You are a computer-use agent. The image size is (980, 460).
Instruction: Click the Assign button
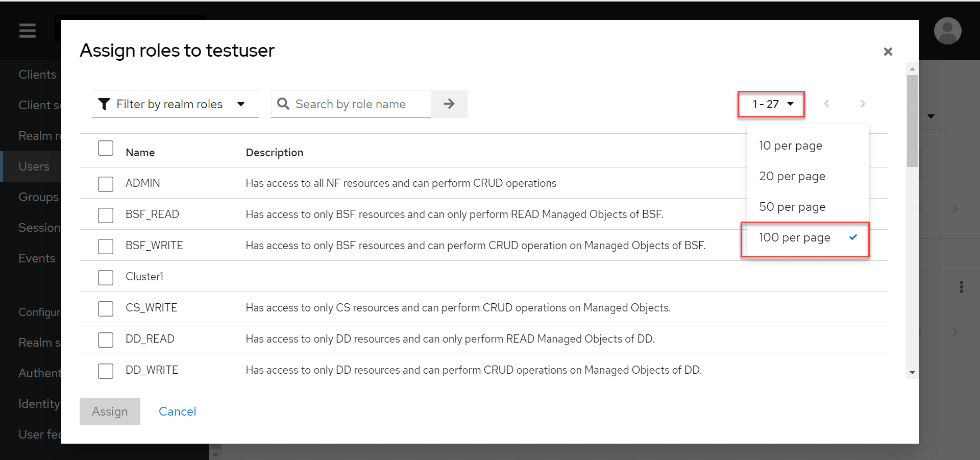(x=109, y=411)
